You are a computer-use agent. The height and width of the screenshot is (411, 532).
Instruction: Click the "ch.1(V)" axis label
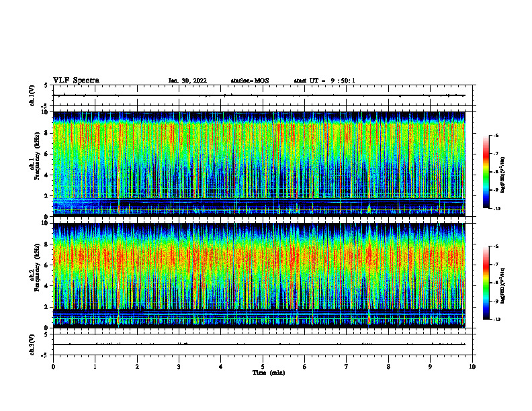pyautogui.click(x=32, y=95)
